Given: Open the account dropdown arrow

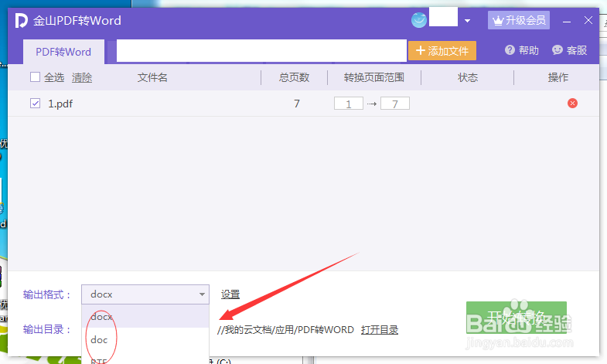Looking at the screenshot, I should 467,21.
